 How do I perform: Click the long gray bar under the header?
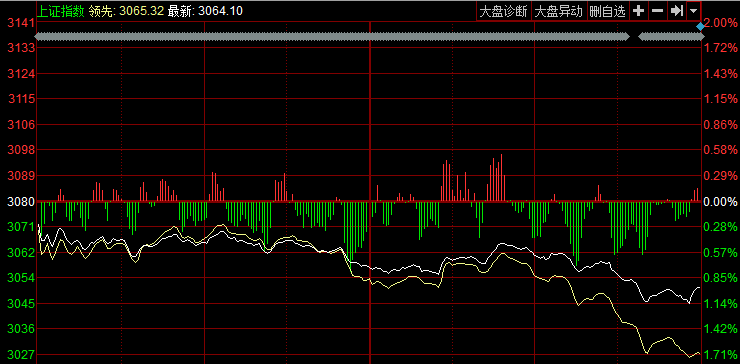[x=332, y=37]
